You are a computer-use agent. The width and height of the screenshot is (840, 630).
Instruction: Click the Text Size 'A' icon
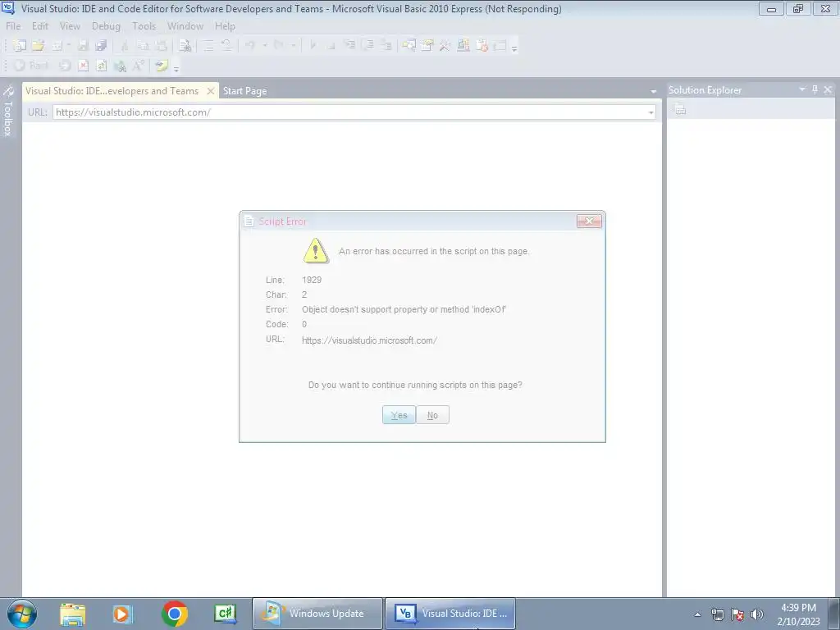point(138,66)
